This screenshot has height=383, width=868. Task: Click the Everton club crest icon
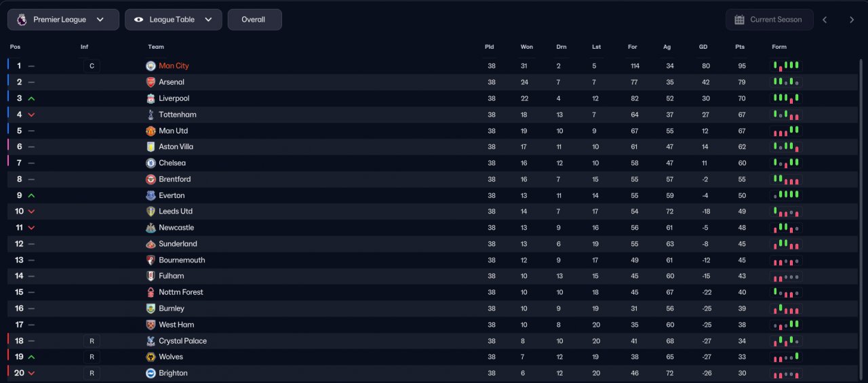point(151,195)
